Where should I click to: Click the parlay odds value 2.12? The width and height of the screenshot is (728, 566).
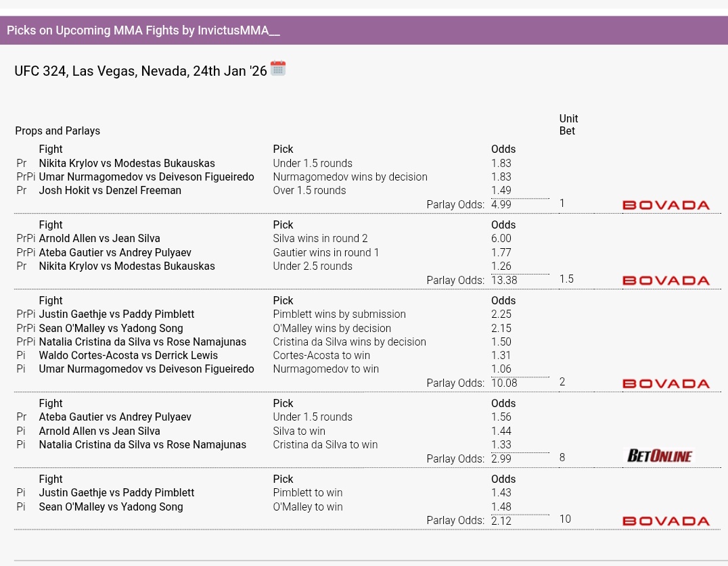501,521
